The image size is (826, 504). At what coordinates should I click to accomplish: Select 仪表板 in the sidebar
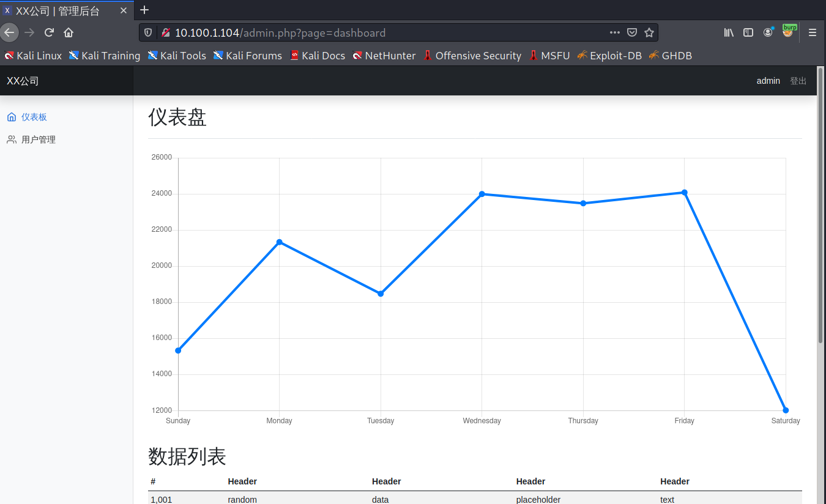34,117
